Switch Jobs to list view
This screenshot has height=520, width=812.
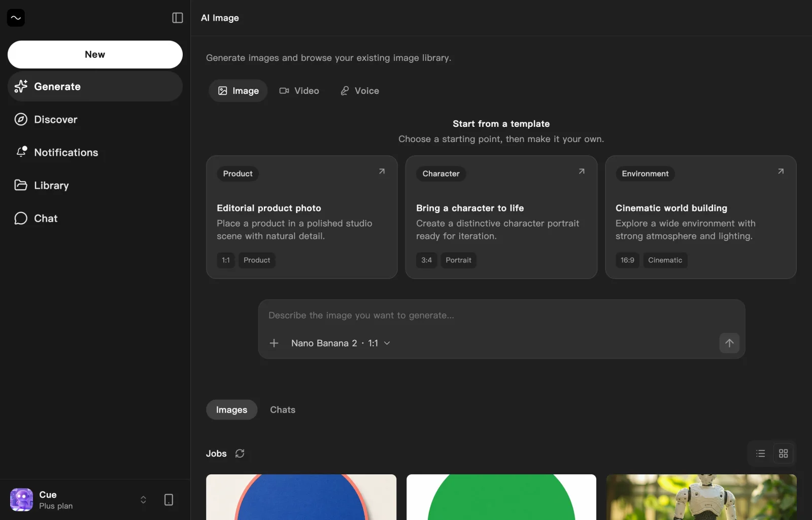[761, 454]
